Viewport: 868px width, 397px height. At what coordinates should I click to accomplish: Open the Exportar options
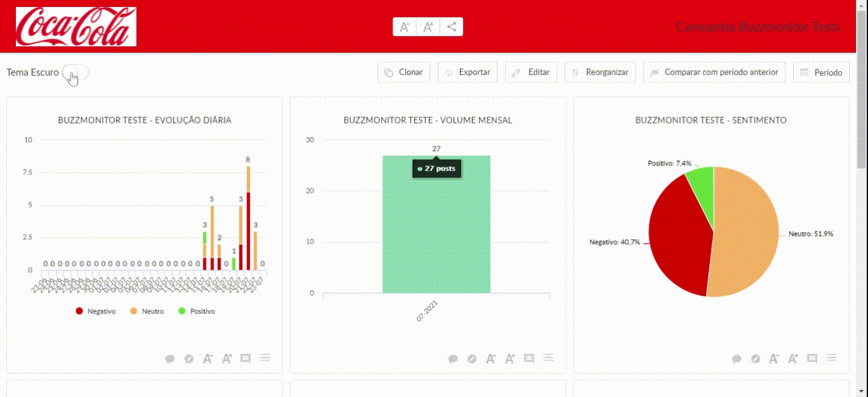click(x=468, y=73)
